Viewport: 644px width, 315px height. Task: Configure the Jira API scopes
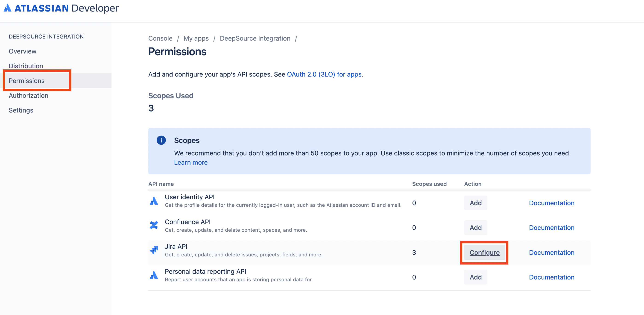(484, 253)
